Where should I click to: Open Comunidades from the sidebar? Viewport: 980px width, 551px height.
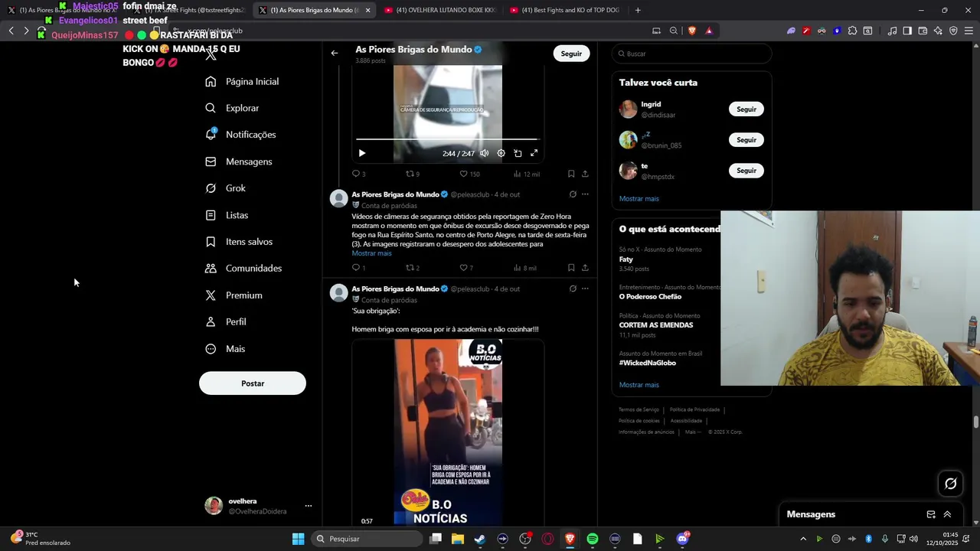(243, 269)
